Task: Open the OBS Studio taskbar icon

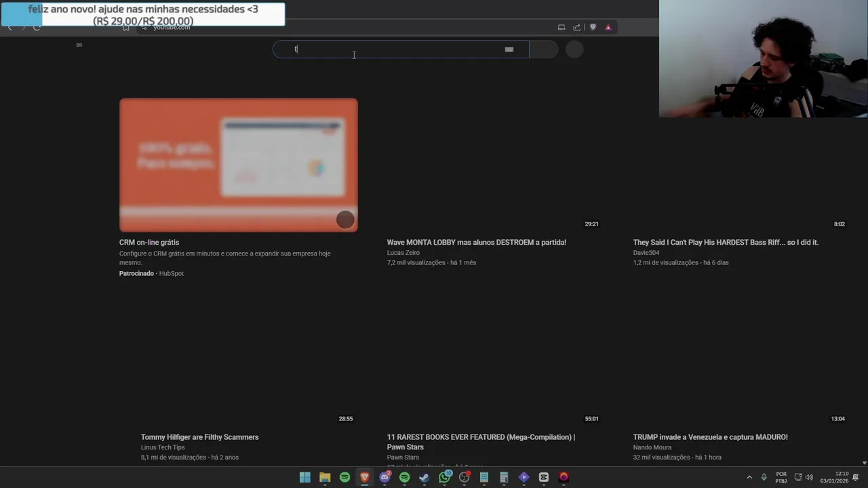Action: 464,477
